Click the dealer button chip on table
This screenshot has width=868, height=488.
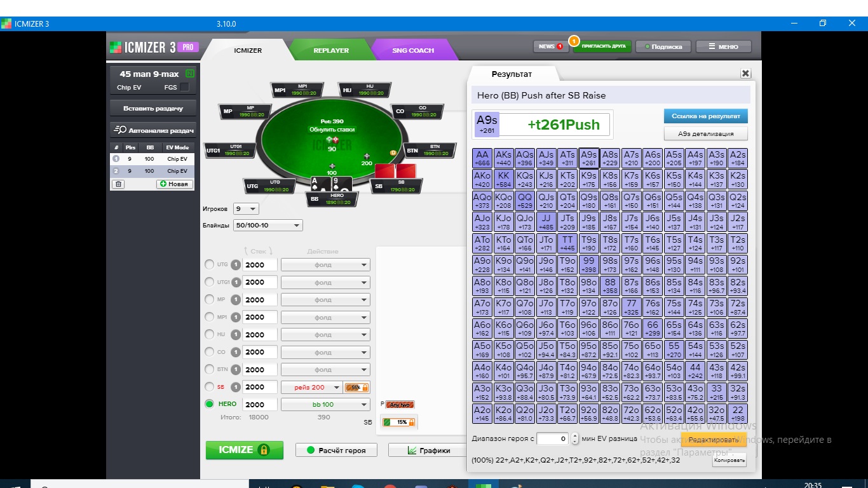click(393, 152)
